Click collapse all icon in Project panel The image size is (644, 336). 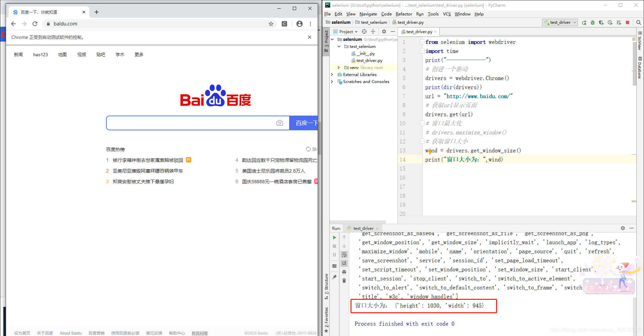[x=373, y=31]
